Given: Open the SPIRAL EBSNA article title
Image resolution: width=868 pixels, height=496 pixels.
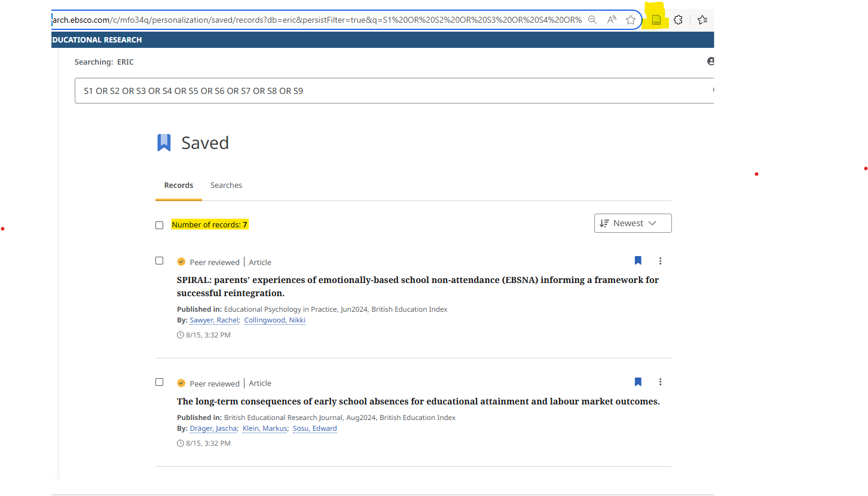Looking at the screenshot, I should coord(418,287).
